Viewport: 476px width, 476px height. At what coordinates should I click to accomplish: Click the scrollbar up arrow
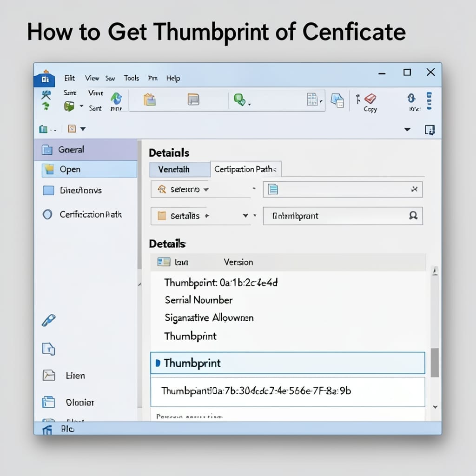click(x=435, y=271)
